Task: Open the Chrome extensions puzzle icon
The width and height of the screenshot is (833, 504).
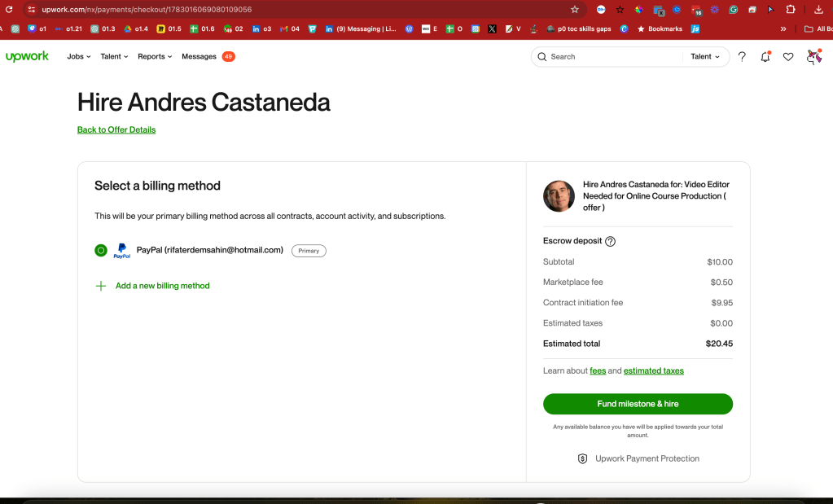Action: click(x=791, y=10)
